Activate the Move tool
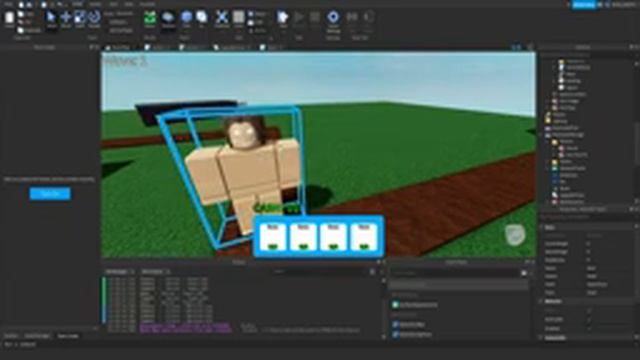Screen dimensions: 640x360 tap(66, 19)
